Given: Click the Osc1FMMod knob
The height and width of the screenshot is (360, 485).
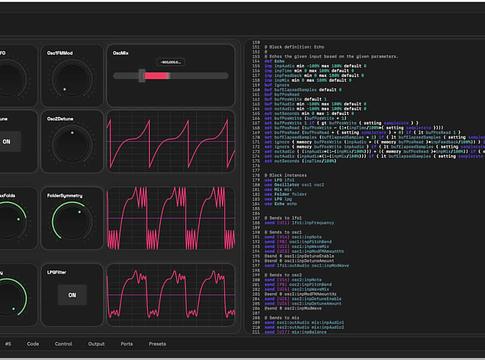Looking at the screenshot, I should [72, 79].
